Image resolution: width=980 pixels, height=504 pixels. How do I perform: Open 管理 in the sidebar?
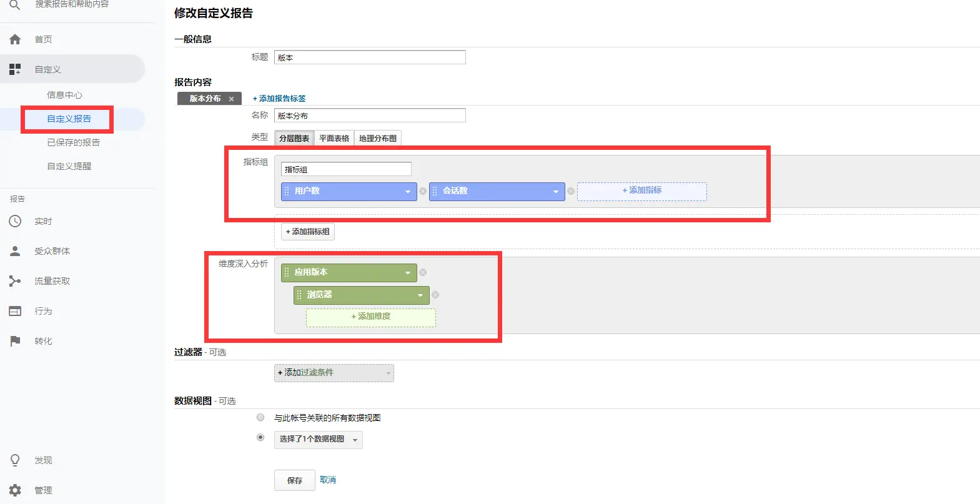(x=43, y=490)
